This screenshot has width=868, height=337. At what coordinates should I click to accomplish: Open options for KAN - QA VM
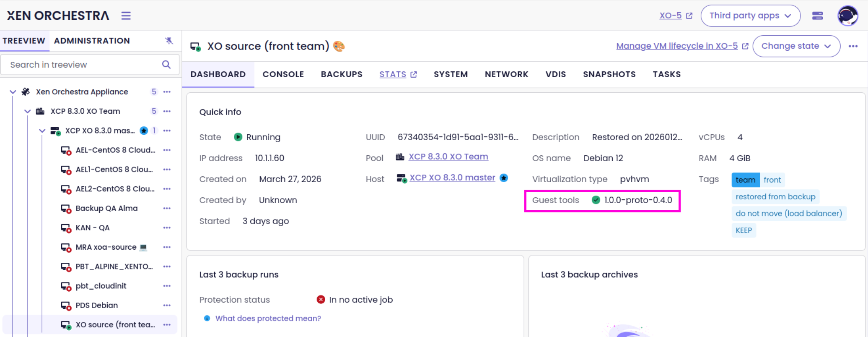coord(167,227)
